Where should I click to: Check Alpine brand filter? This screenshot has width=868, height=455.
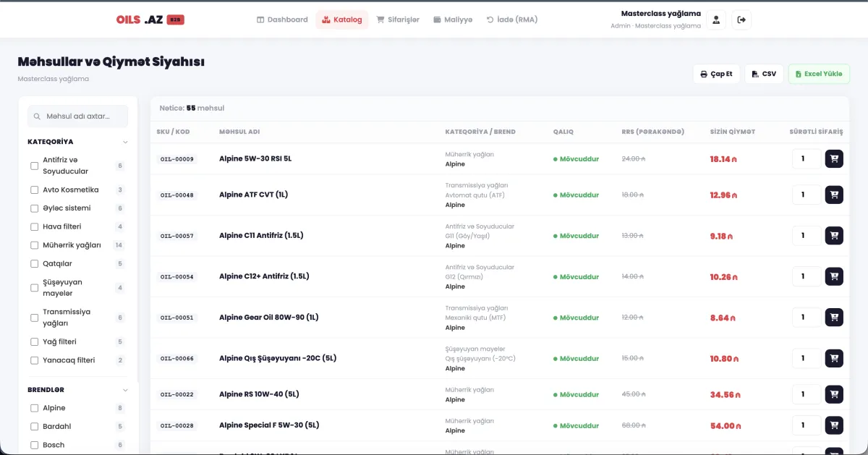click(x=34, y=408)
